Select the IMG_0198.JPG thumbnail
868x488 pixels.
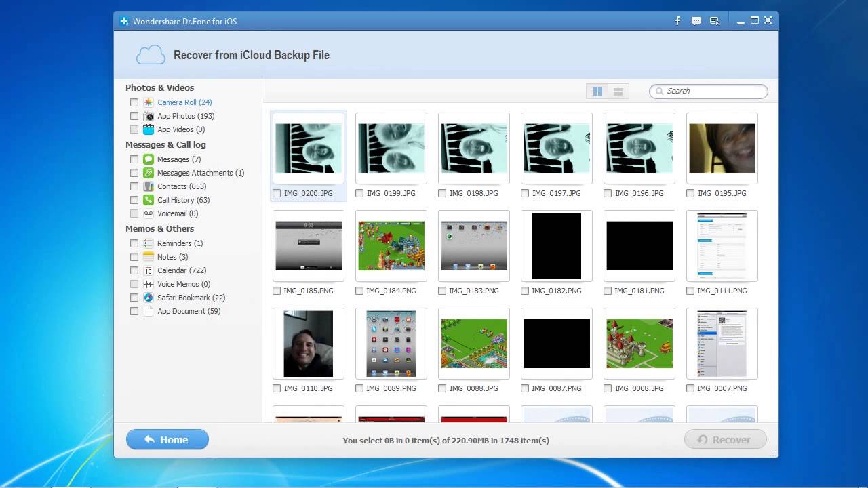pos(474,148)
